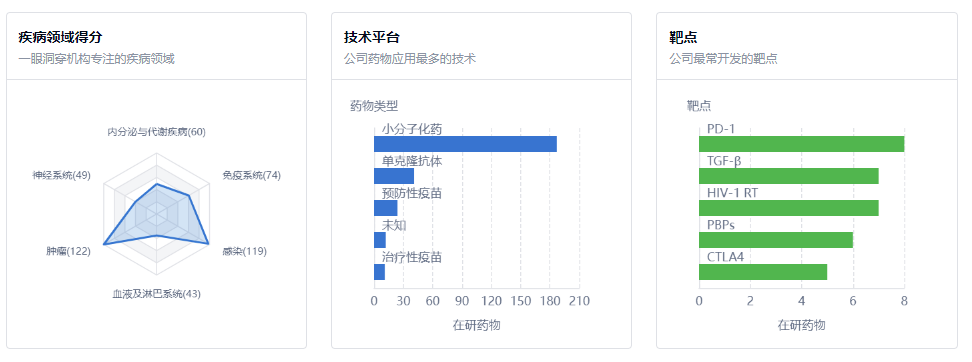This screenshot has width=972, height=362.
Task: Click the 肿瘤(122) radar label
Action: [x=68, y=251]
